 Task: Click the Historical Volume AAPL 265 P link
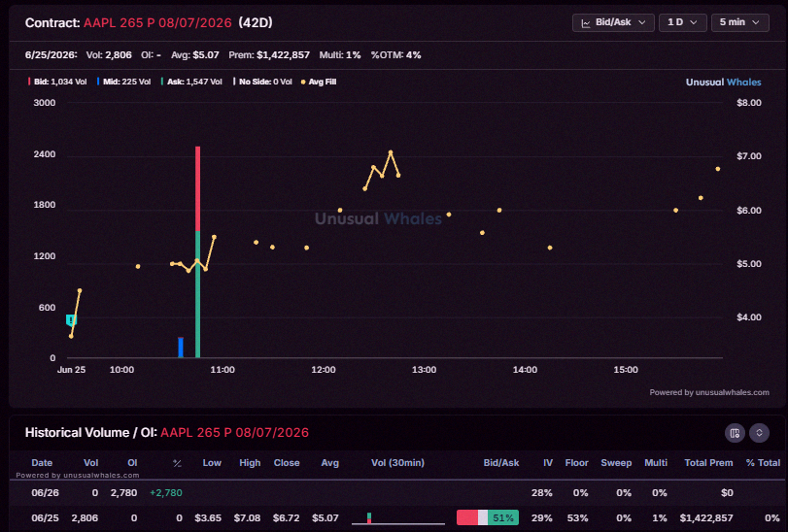pos(234,433)
